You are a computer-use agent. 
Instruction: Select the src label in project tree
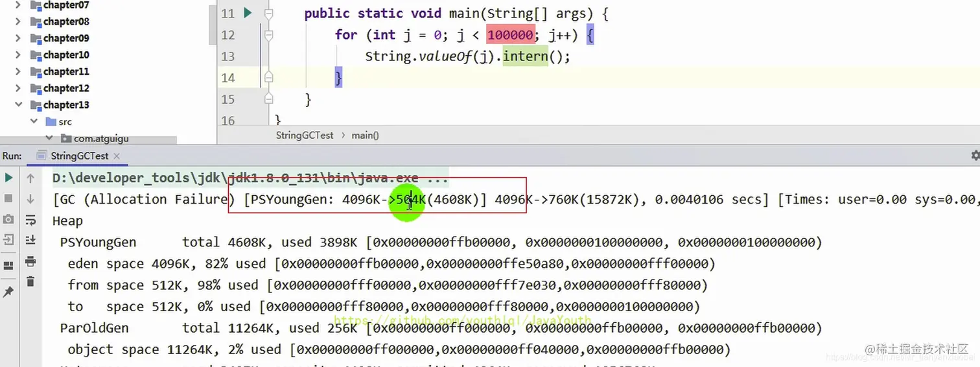pos(65,122)
